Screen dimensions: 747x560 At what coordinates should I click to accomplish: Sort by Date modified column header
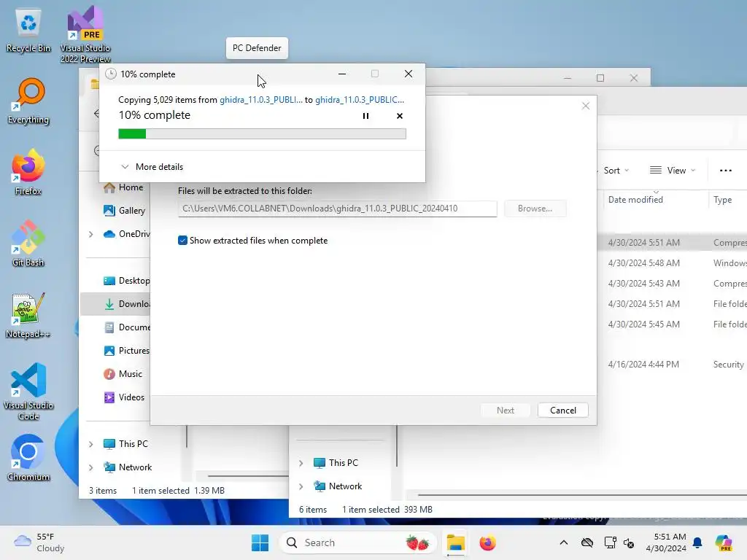click(635, 200)
